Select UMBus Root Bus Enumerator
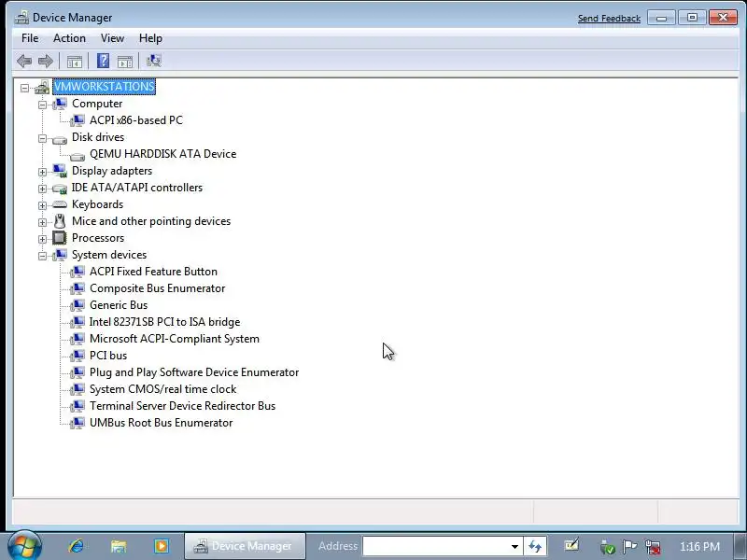The width and height of the screenshot is (747, 560). click(161, 423)
